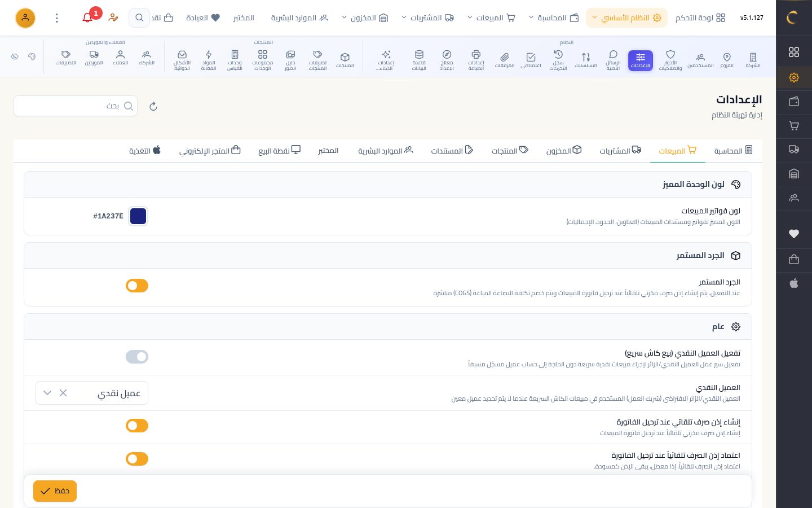Screen dimensions: 812x508
Task: Open the النظام الأساسي top dropdown
Action: [x=626, y=18]
